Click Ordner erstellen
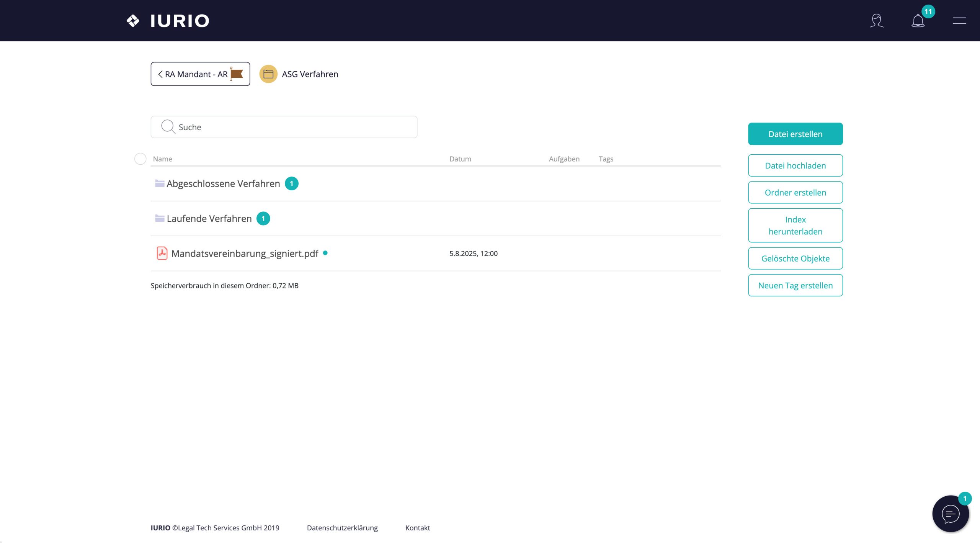This screenshot has width=980, height=543. (x=795, y=193)
